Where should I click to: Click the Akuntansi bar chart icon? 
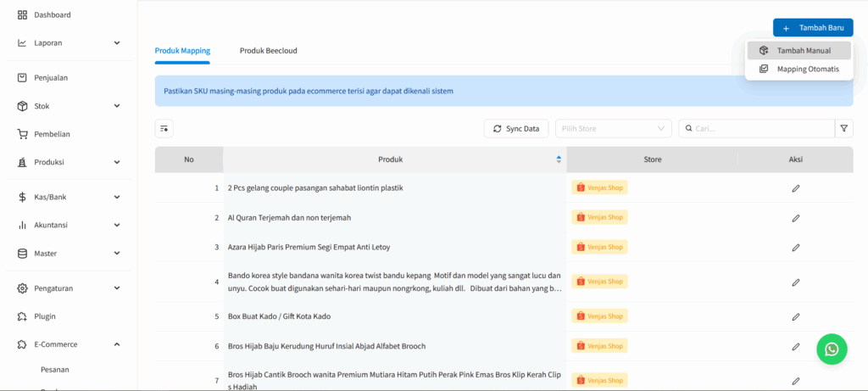[22, 226]
